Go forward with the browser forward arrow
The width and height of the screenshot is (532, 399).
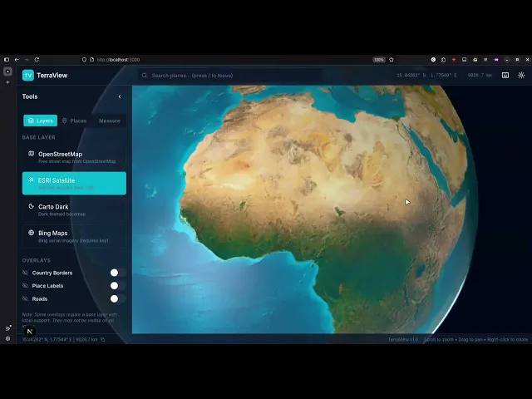(27, 60)
